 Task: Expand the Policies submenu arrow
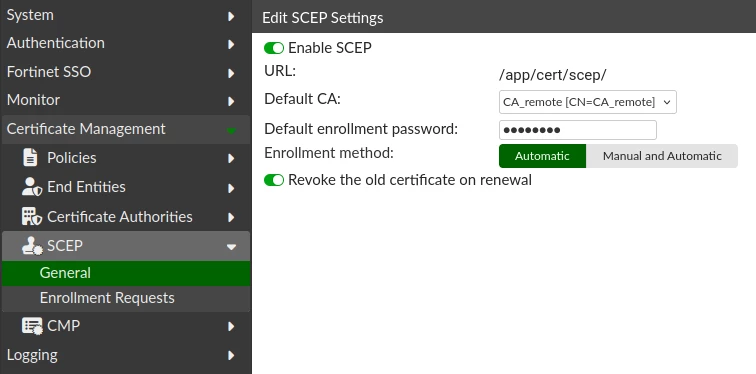click(231, 159)
